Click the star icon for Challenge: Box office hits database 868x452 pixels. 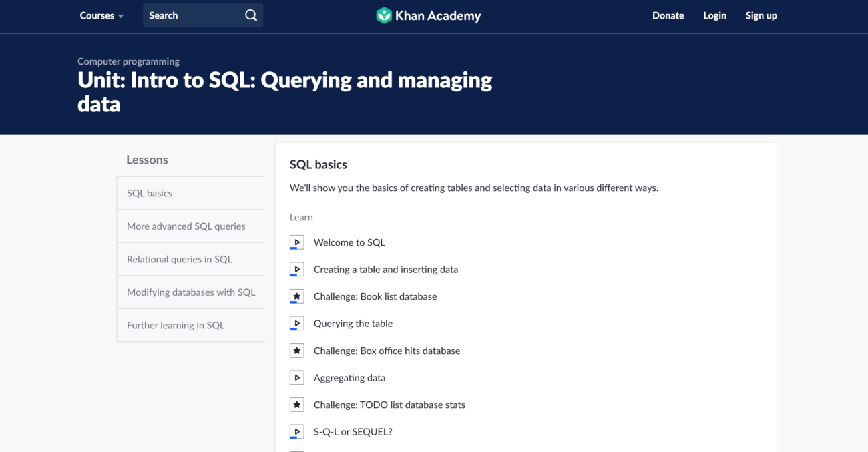296,350
